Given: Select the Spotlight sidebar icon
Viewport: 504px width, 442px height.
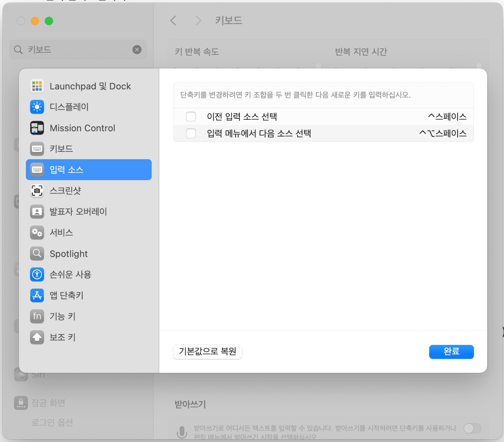Looking at the screenshot, I should (x=37, y=253).
